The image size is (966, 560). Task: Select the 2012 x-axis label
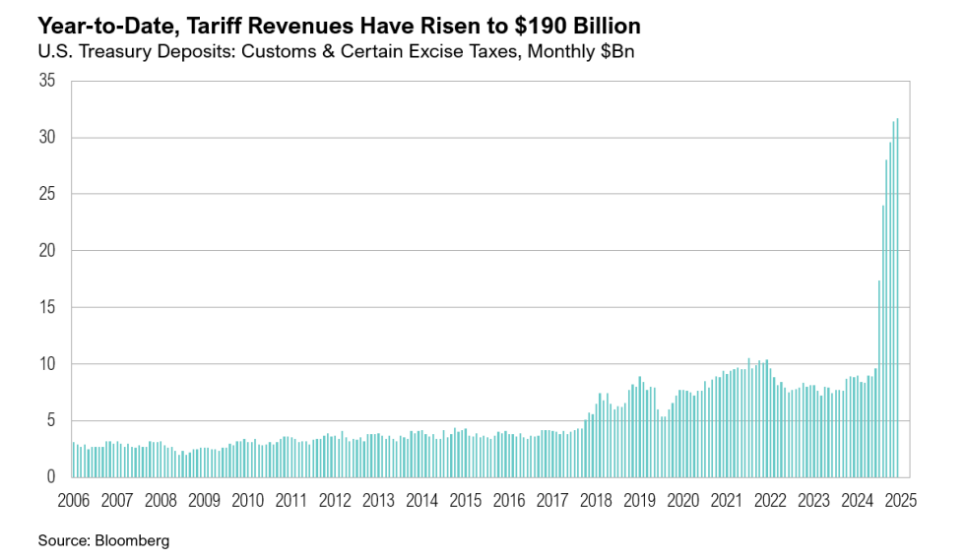pyautogui.click(x=334, y=500)
